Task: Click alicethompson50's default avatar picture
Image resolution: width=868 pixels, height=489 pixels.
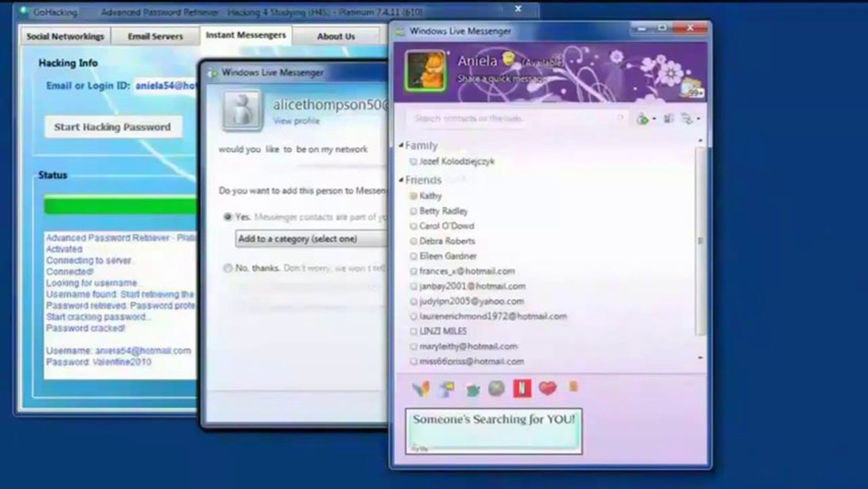Action: [242, 111]
